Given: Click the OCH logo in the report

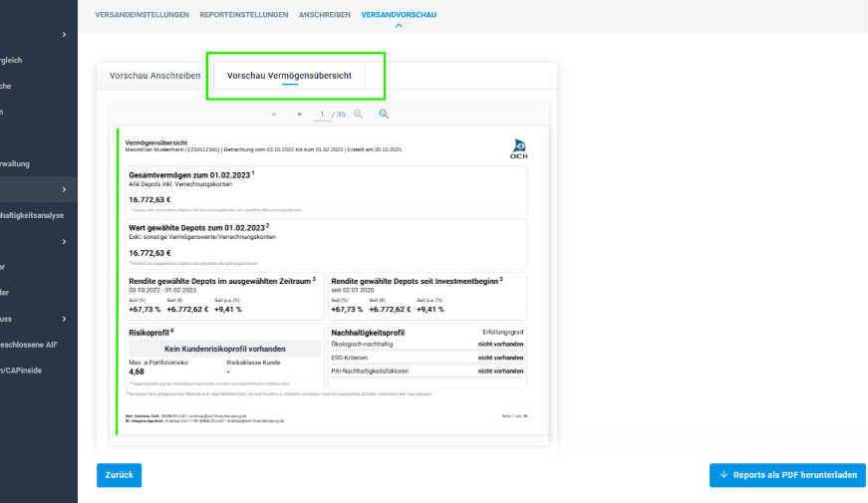Looking at the screenshot, I should (518, 148).
